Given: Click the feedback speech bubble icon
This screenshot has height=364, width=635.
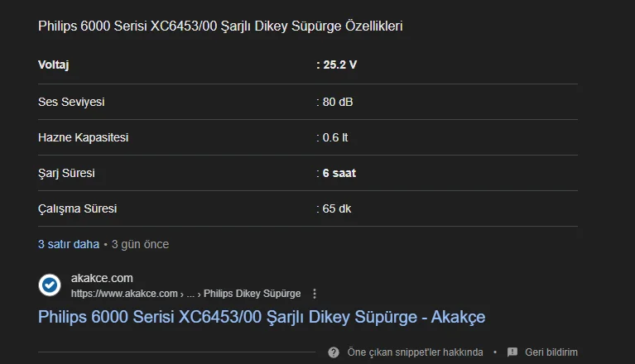Looking at the screenshot, I should point(512,352).
